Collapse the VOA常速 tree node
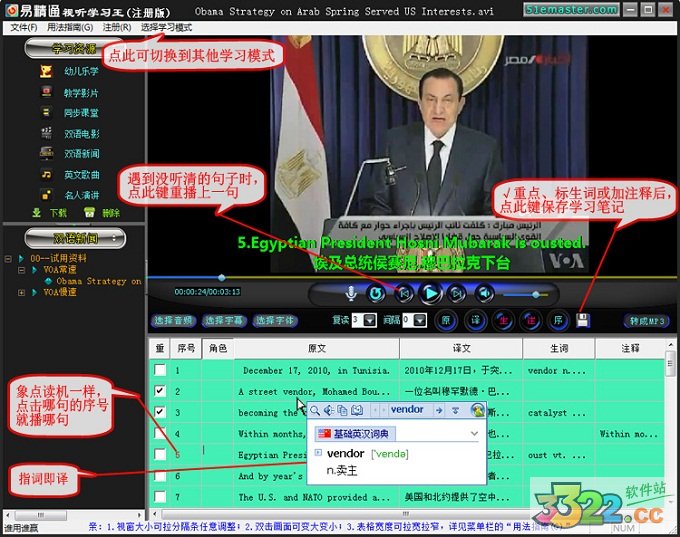The image size is (680, 537). coord(22,270)
